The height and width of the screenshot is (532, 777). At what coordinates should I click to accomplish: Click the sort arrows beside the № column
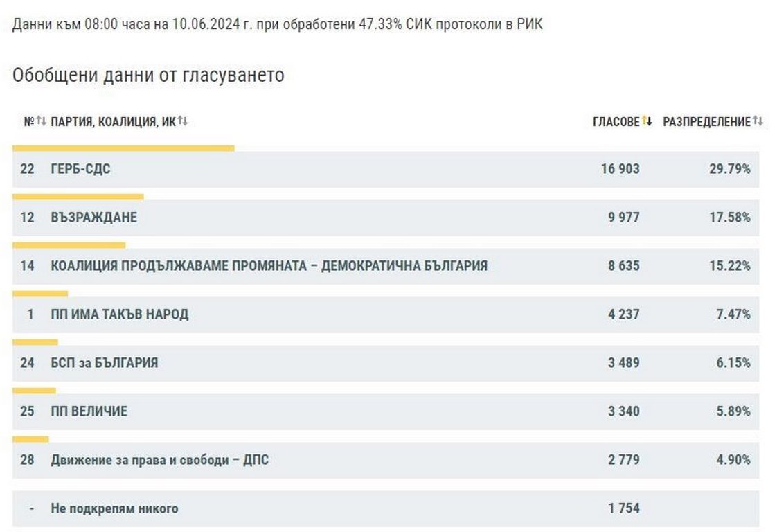[x=41, y=121]
